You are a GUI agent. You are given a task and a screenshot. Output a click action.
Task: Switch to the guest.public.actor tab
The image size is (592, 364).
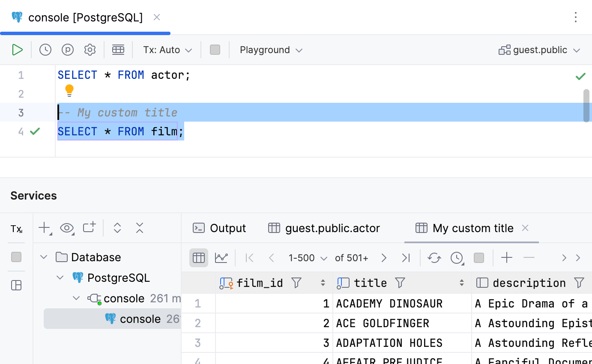tap(324, 228)
